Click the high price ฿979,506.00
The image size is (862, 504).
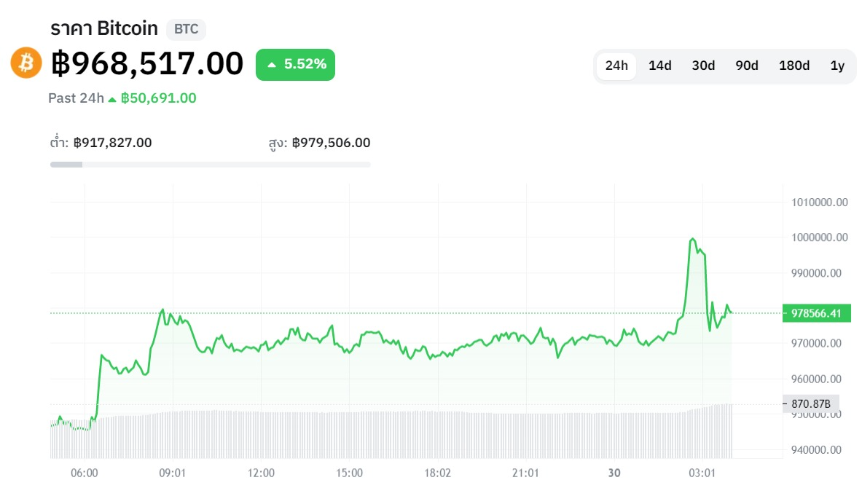pyautogui.click(x=331, y=143)
